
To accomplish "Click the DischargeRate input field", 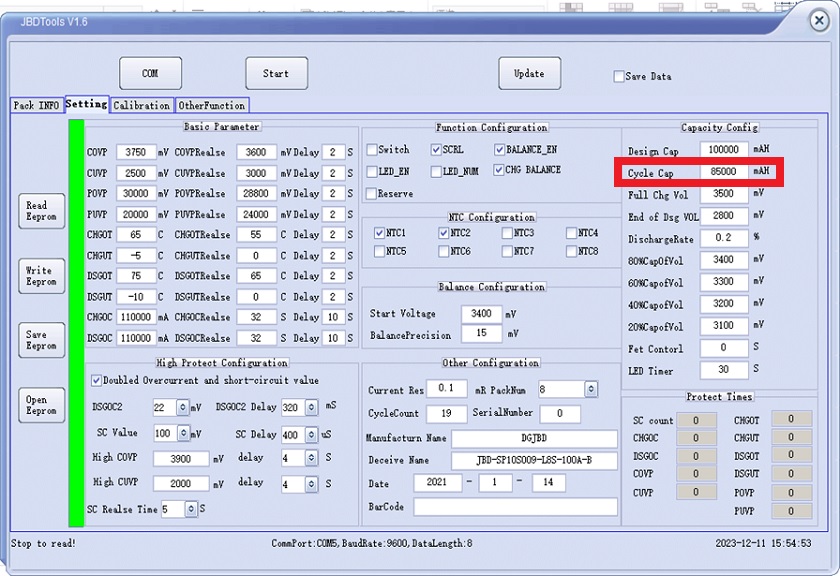I will point(724,238).
